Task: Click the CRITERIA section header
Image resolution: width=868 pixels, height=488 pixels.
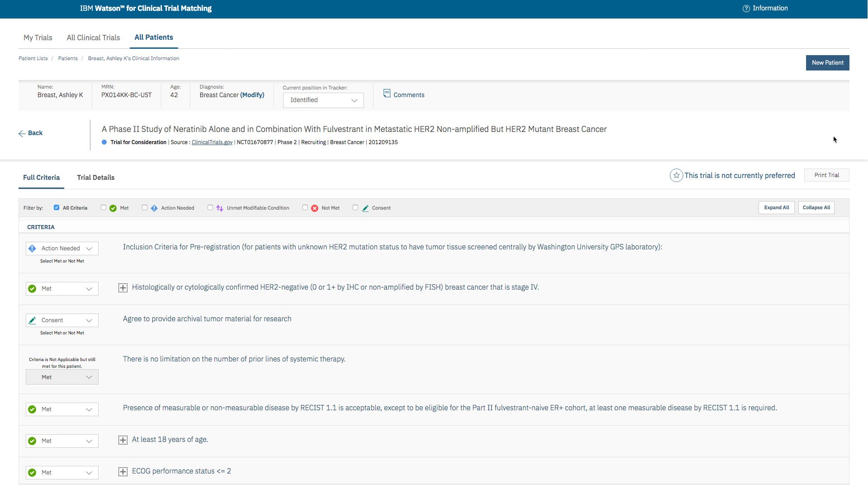Action: point(41,227)
